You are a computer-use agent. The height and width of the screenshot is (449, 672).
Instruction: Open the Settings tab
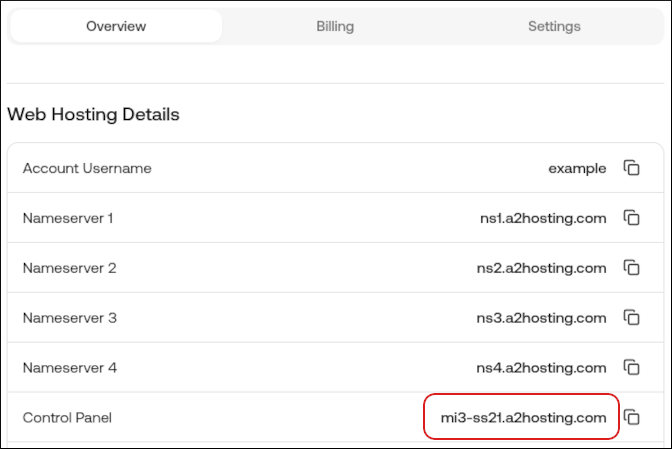coord(554,26)
